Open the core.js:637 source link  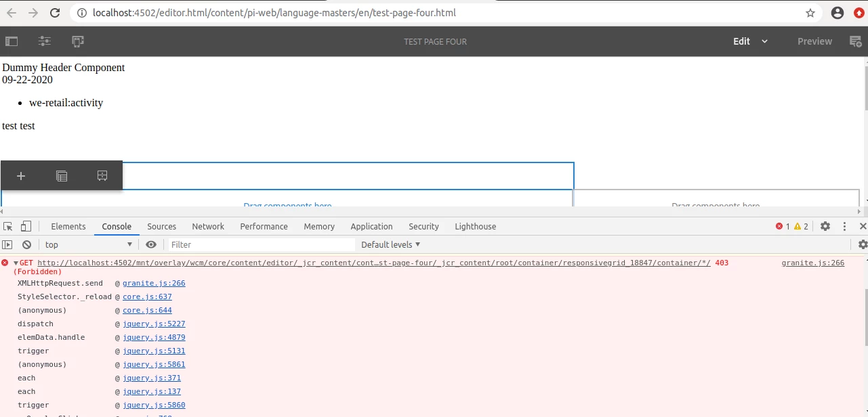point(147,297)
